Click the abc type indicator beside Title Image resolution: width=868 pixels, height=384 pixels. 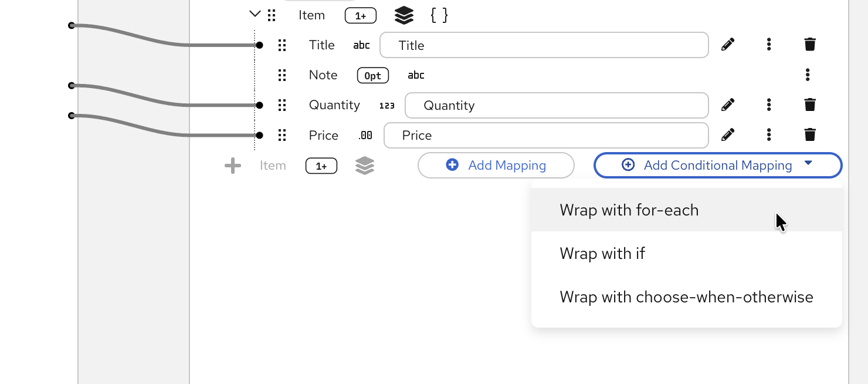(x=361, y=45)
